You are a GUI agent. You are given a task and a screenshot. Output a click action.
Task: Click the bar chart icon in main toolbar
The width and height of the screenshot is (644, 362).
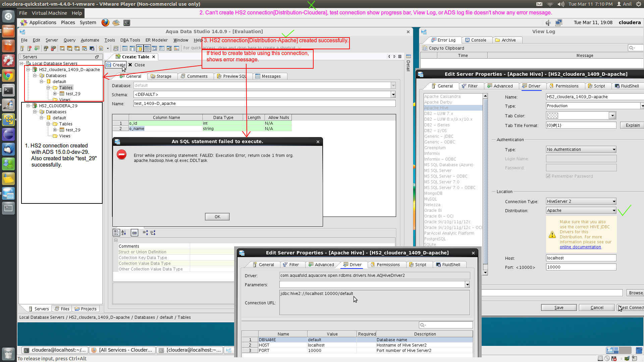(176, 49)
